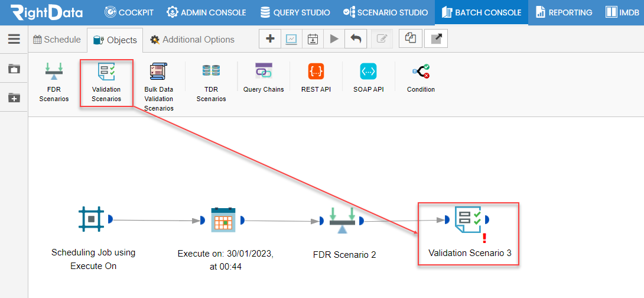
Task: Pick the Query Chains object
Action: pos(264,71)
